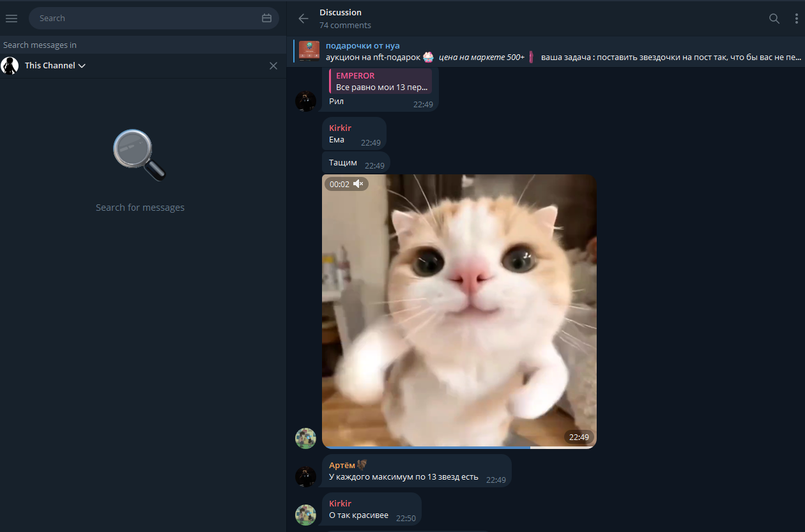Click Kirkir sender name above Ема
This screenshot has width=805, height=532.
(340, 128)
